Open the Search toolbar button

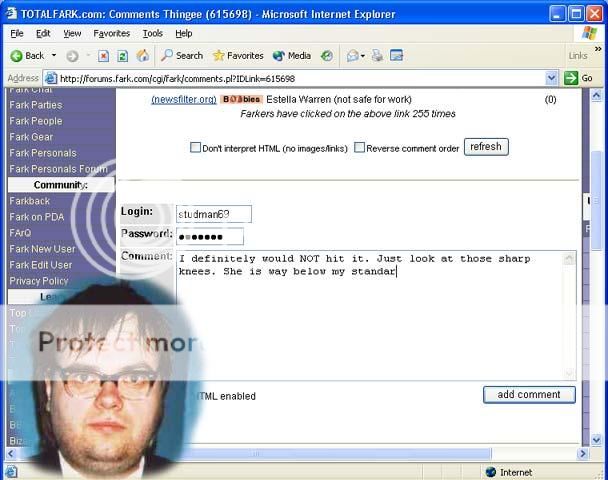[x=181, y=56]
